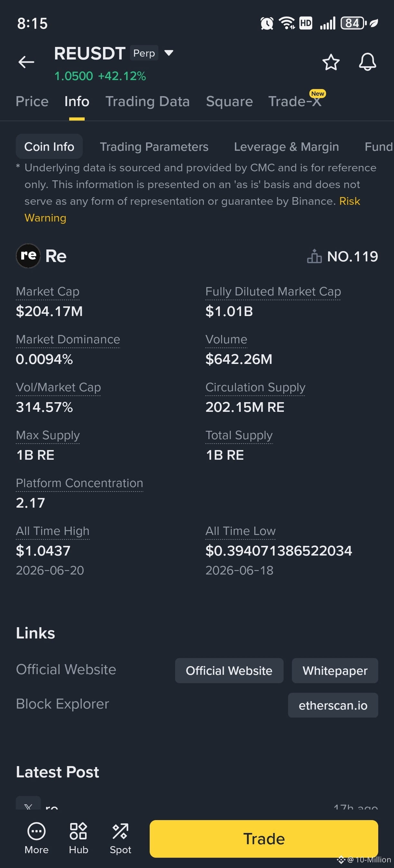394x868 pixels.
Task: Tap the Re coin logo
Action: [28, 256]
